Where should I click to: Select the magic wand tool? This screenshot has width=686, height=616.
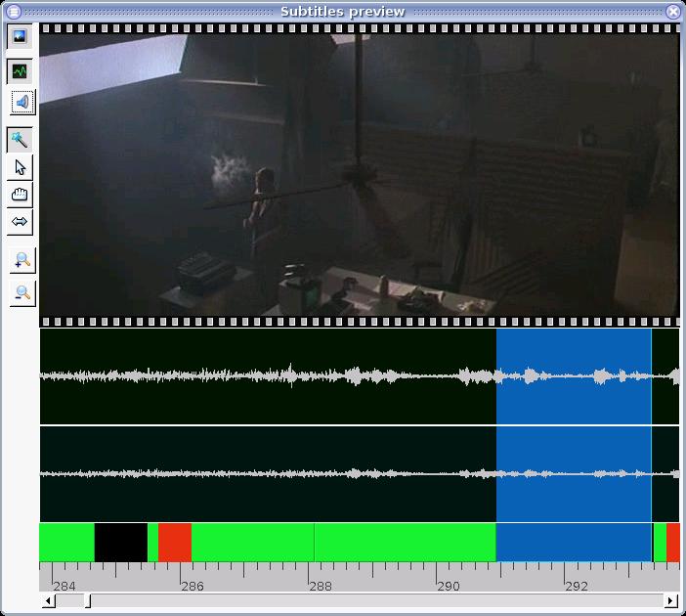click(x=20, y=140)
